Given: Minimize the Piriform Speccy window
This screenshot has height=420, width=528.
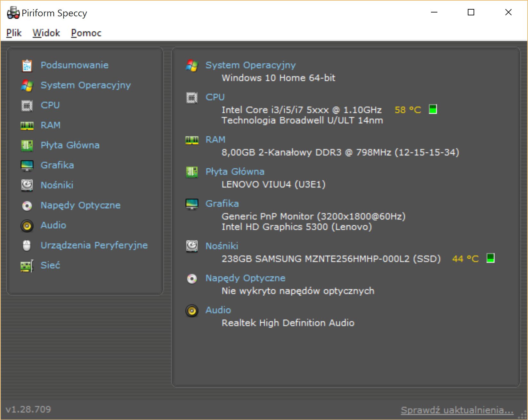Looking at the screenshot, I should 434,12.
